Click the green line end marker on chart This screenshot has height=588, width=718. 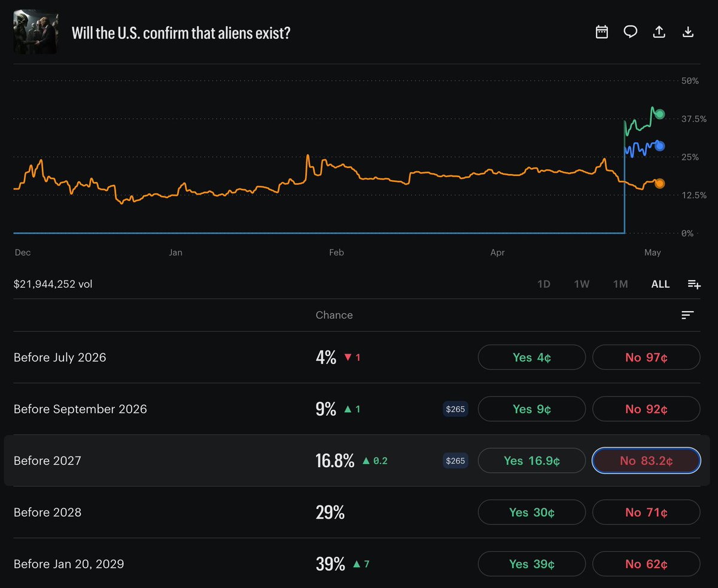click(659, 114)
